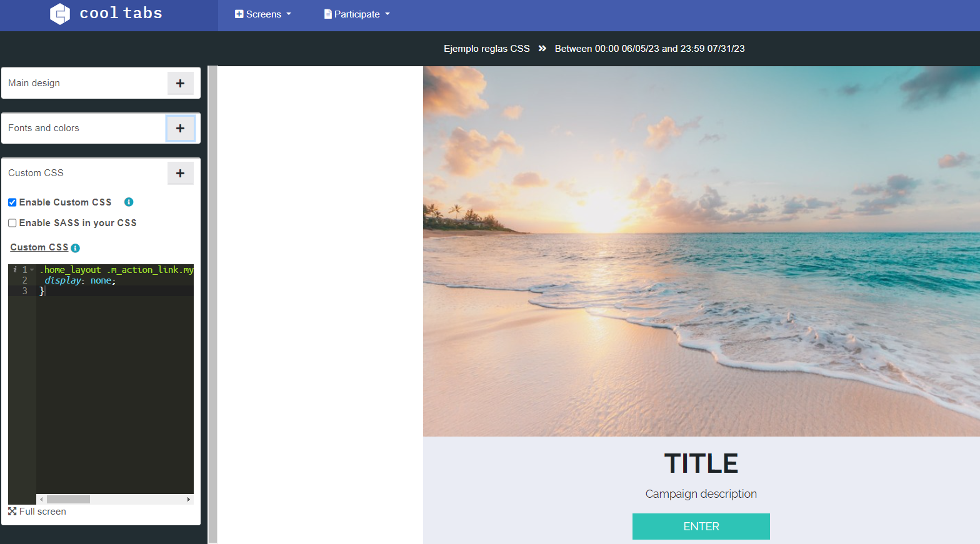Click the editor horizontal scrollbar thumb
The width and height of the screenshot is (980, 544).
[x=68, y=499]
